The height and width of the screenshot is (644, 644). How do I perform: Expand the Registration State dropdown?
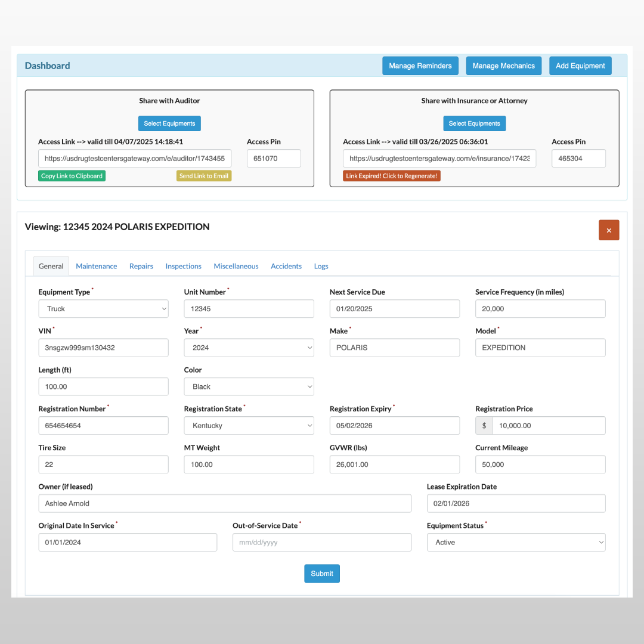tap(249, 426)
